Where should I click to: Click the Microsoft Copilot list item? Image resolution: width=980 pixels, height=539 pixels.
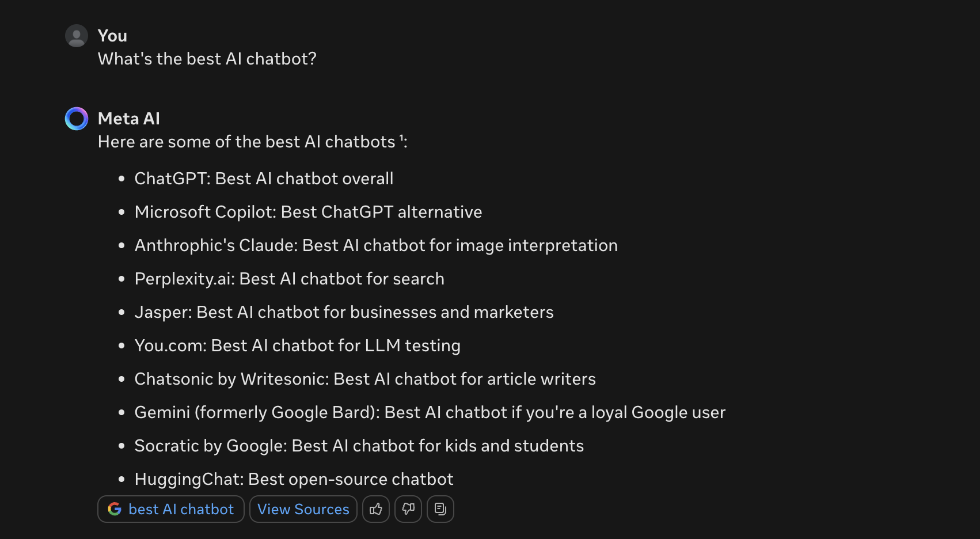(x=308, y=212)
